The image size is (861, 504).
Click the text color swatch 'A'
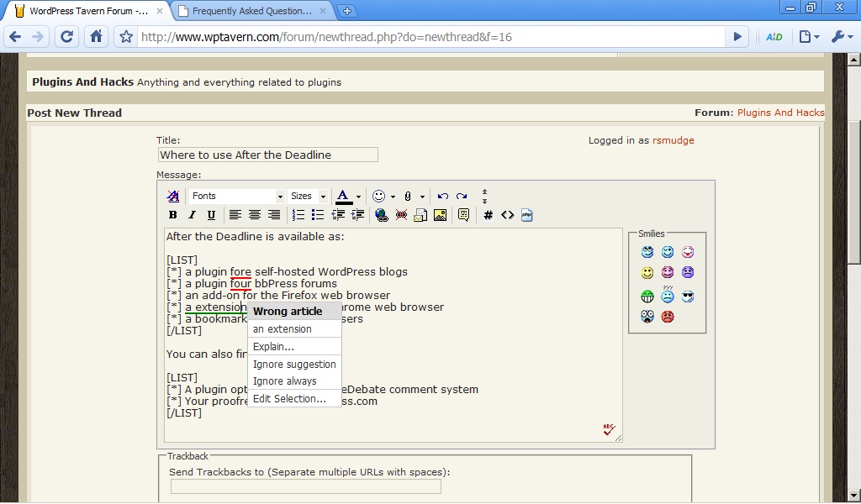point(343,196)
